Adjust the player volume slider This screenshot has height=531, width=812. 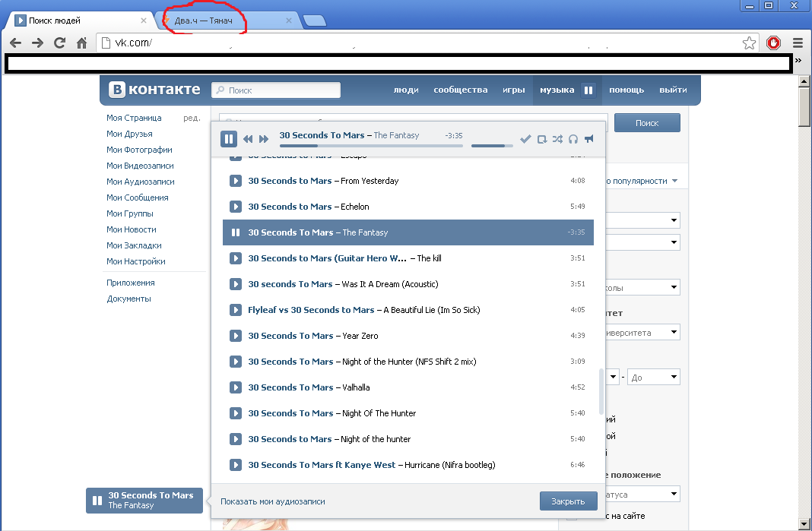pyautogui.click(x=492, y=146)
